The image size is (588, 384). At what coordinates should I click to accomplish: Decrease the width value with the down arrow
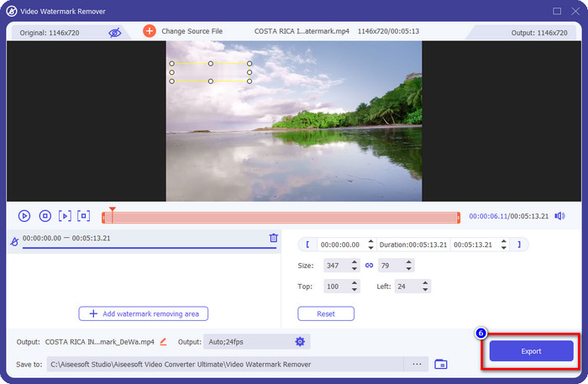354,269
